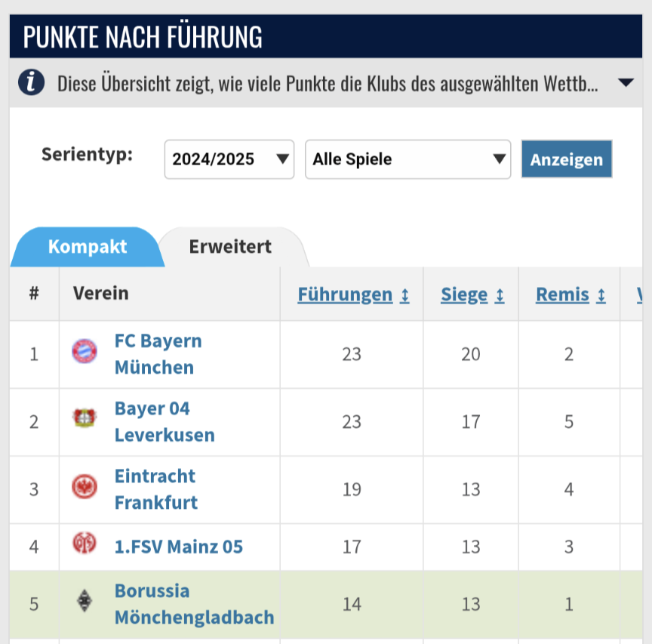Image resolution: width=652 pixels, height=644 pixels.
Task: Click sort arrows next to Remis
Action: point(601,295)
